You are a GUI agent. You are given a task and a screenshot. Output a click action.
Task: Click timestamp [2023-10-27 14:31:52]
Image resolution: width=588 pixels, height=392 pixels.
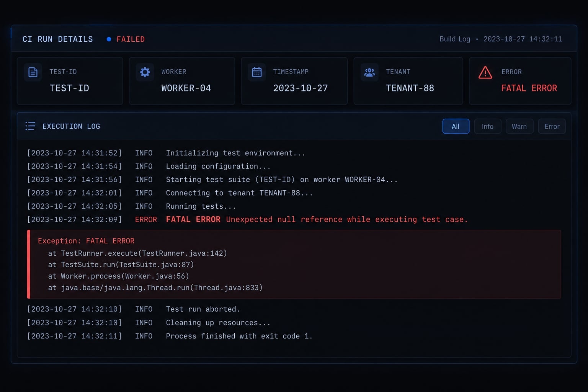pos(74,153)
